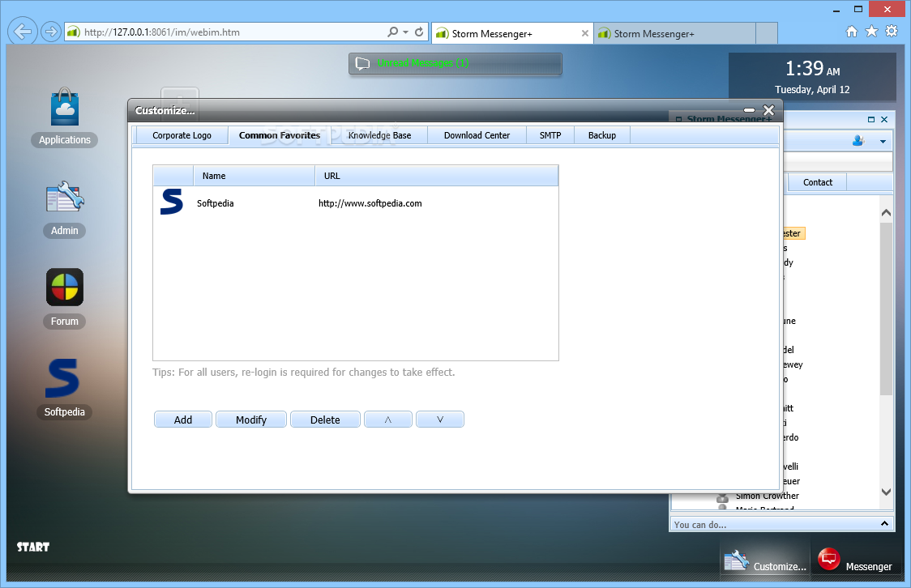911x588 pixels.
Task: Select Simon Crowther in the contact list
Action: click(x=767, y=496)
